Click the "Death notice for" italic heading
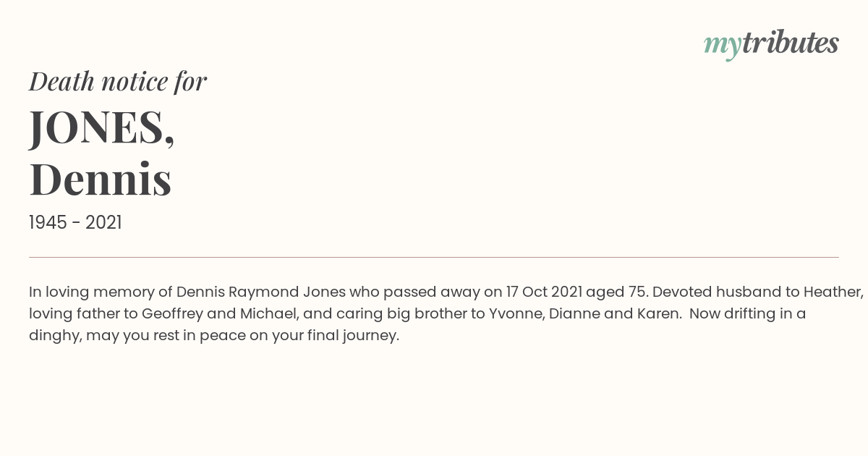868x456 pixels. 118,82
